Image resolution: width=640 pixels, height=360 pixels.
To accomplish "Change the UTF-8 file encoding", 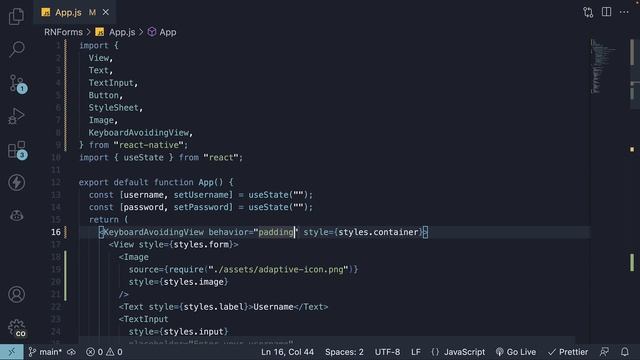I will pyautogui.click(x=387, y=352).
